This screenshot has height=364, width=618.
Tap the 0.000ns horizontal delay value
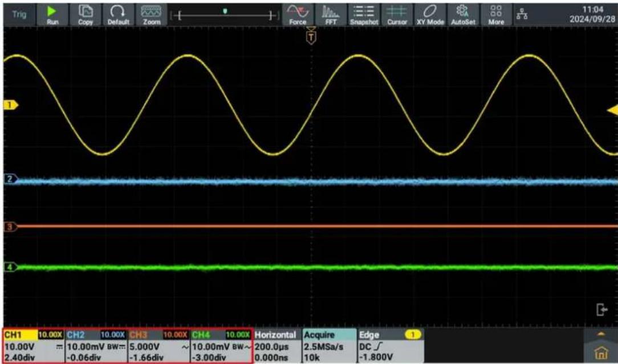pyautogui.click(x=270, y=357)
